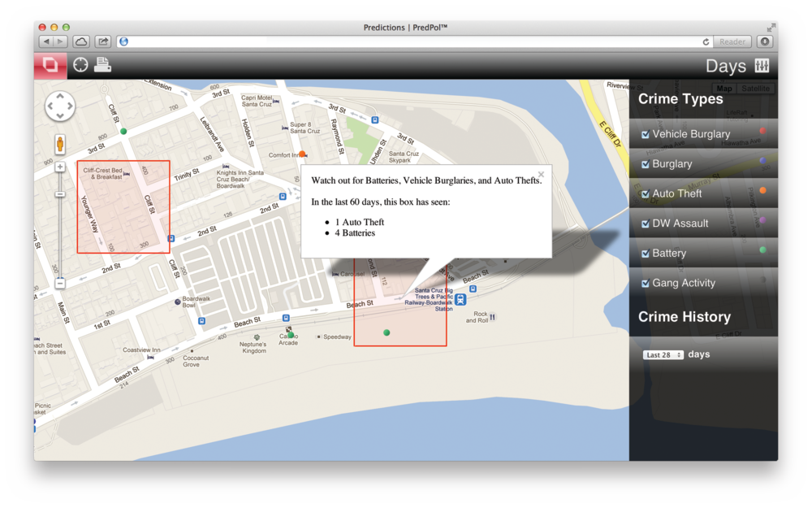Reload the page with the refresh icon
Viewport: 812px width, 508px height.
pos(706,41)
